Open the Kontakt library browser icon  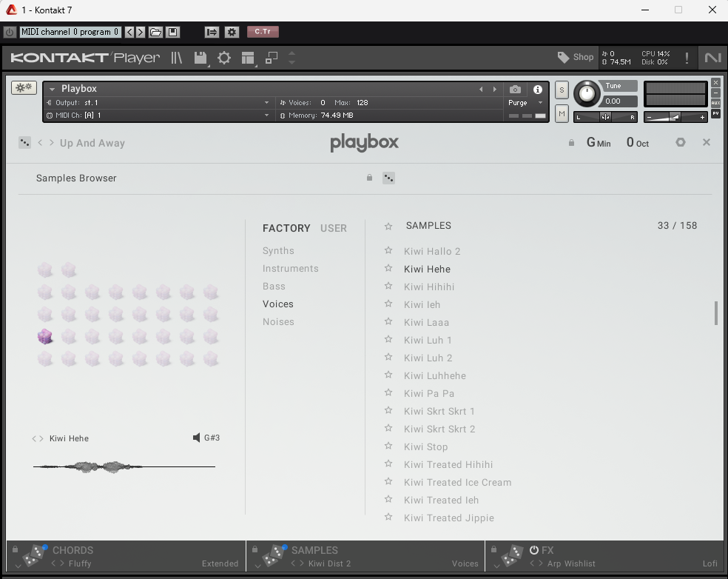pos(176,58)
